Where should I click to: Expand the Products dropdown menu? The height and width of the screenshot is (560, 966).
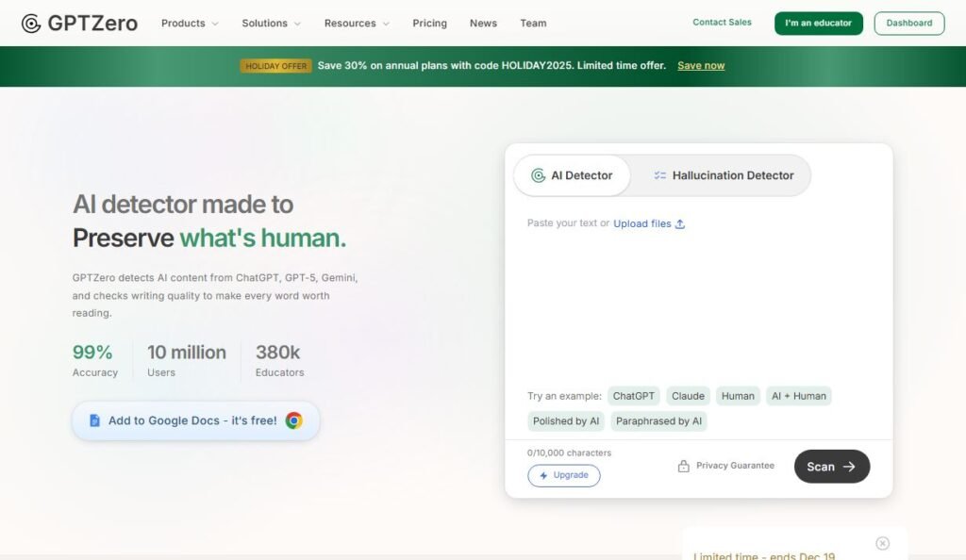(190, 24)
